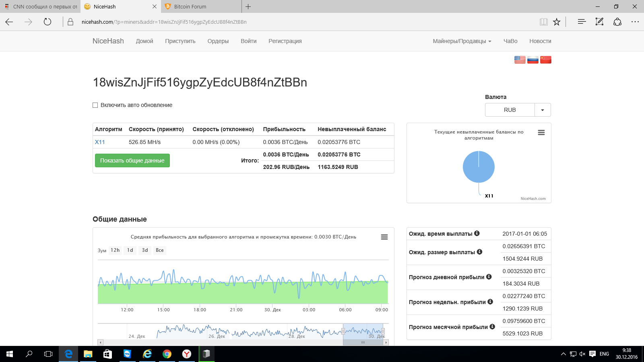Click info icon beside monthly profit forecast
Screen dimensions: 644x362
(x=492, y=327)
